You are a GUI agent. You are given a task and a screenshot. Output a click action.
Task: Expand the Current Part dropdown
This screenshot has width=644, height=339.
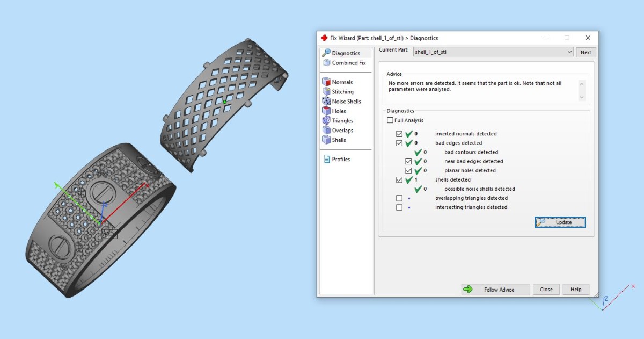[569, 52]
